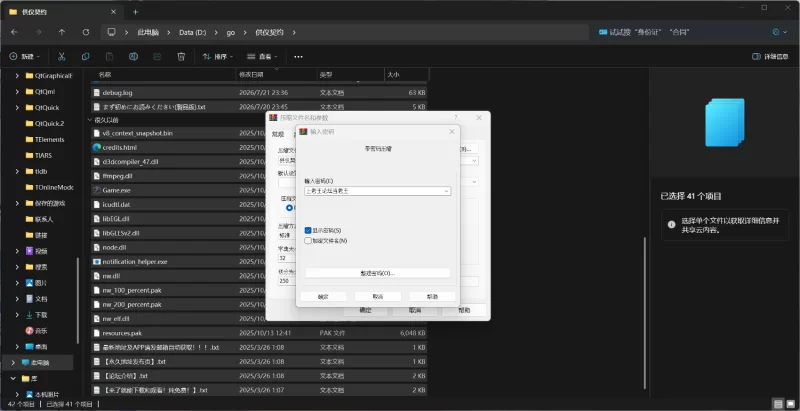Click Data (D:) in the breadcrumb

tap(192, 32)
